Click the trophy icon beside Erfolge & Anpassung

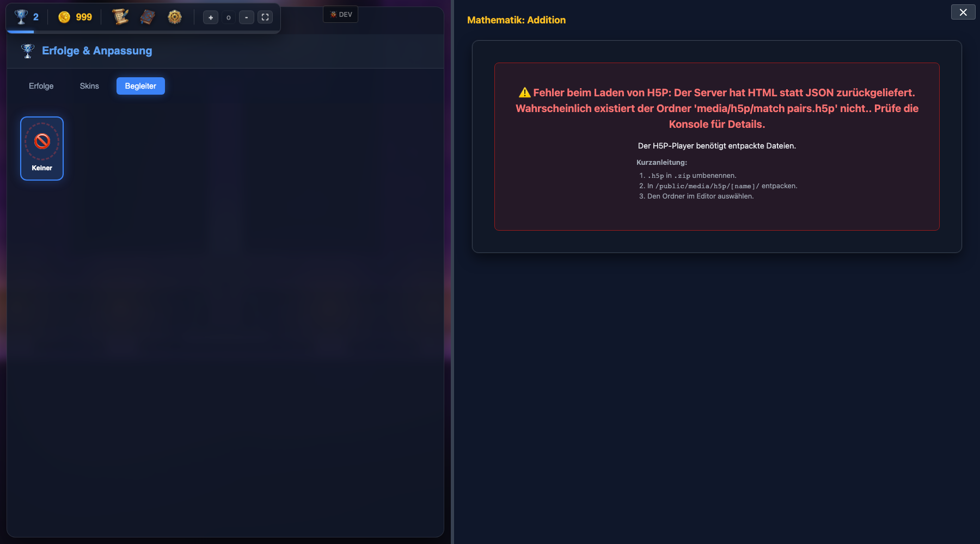click(x=28, y=51)
